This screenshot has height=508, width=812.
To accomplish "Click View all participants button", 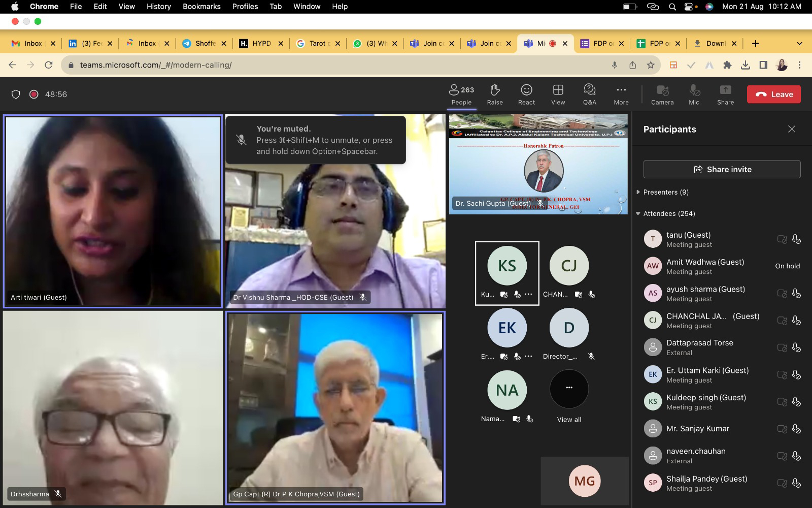I will click(x=569, y=395).
